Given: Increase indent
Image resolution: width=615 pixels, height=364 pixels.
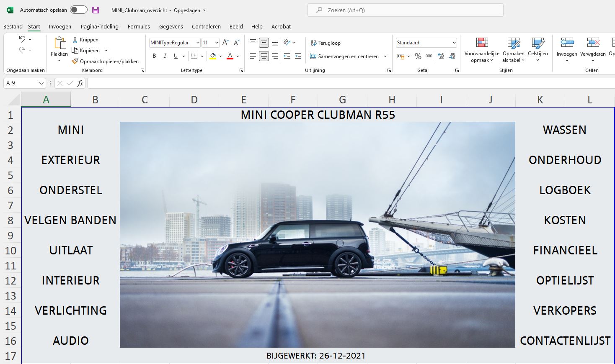Looking at the screenshot, I should [298, 56].
